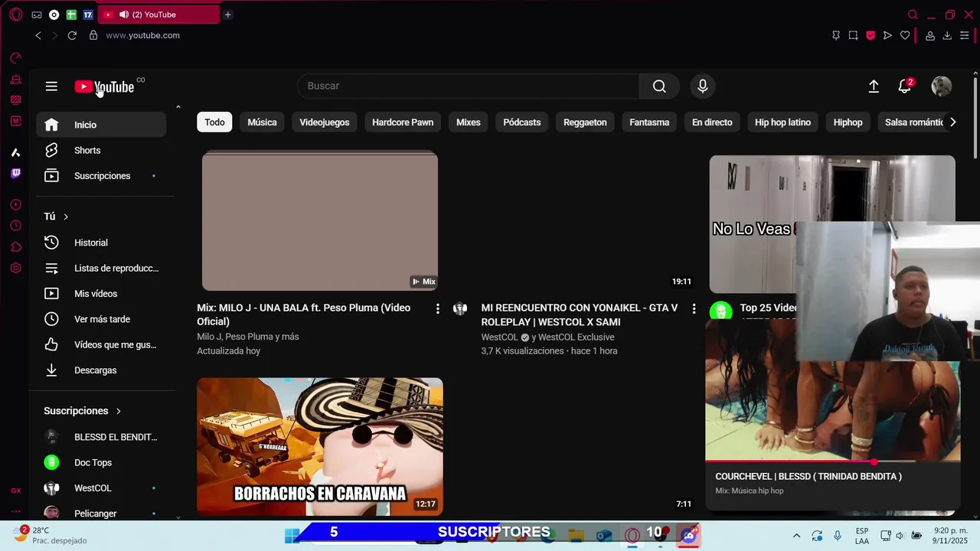Open Mis vídeos in sidebar

click(101, 294)
